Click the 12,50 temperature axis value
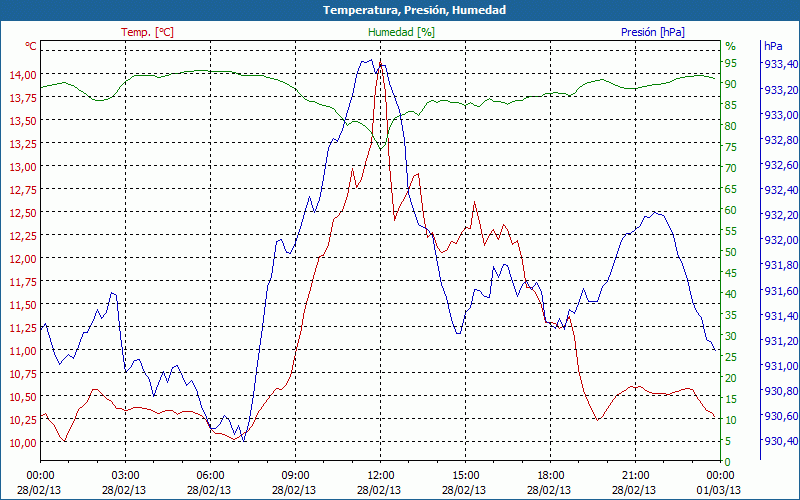The width and height of the screenshot is (800, 500). click(22, 212)
